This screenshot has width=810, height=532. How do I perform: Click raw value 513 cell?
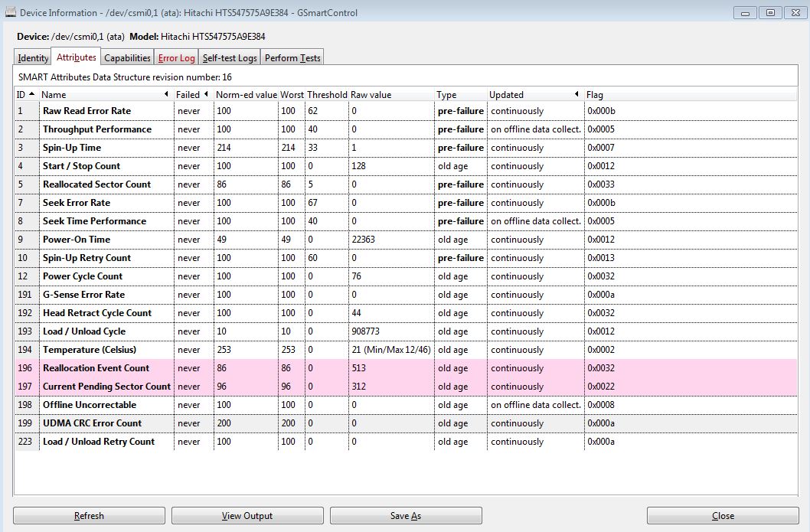click(x=358, y=368)
